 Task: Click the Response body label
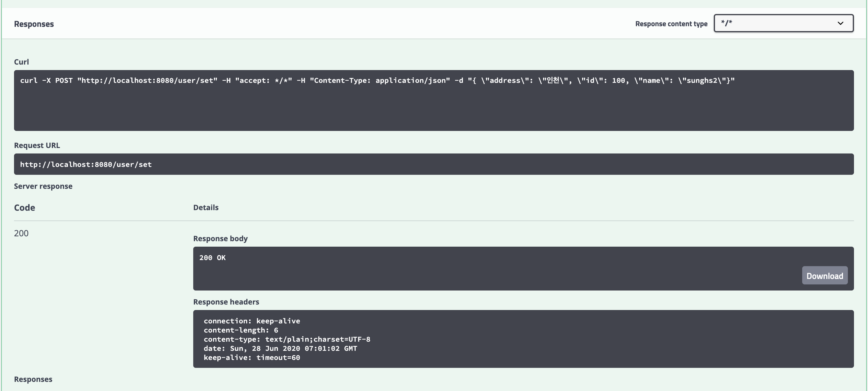click(220, 238)
